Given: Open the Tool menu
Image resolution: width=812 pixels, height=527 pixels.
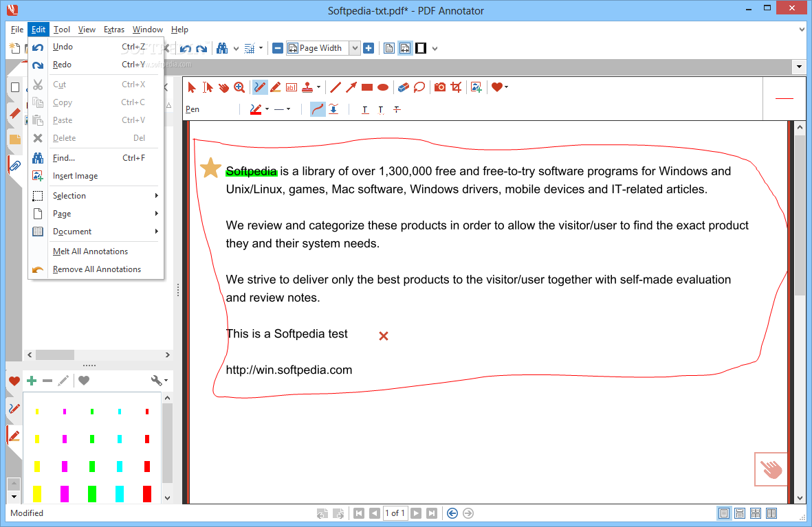Looking at the screenshot, I should click(x=62, y=30).
